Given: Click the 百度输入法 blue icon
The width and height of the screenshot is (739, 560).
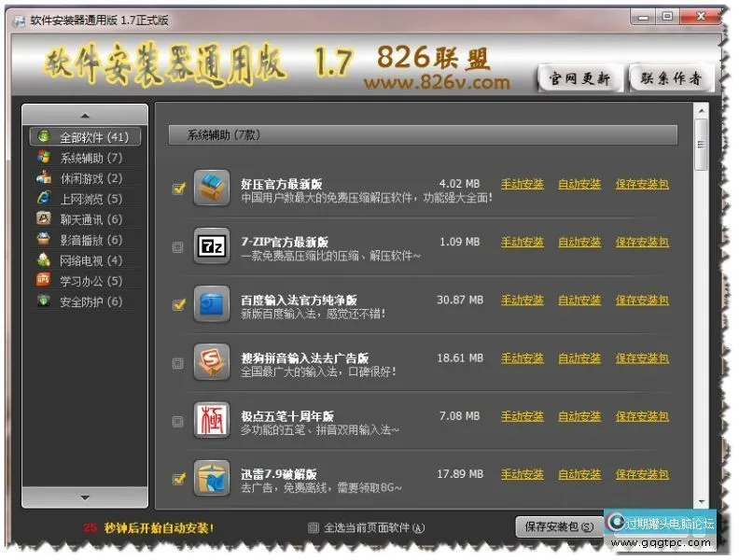Looking at the screenshot, I should pos(212,304).
